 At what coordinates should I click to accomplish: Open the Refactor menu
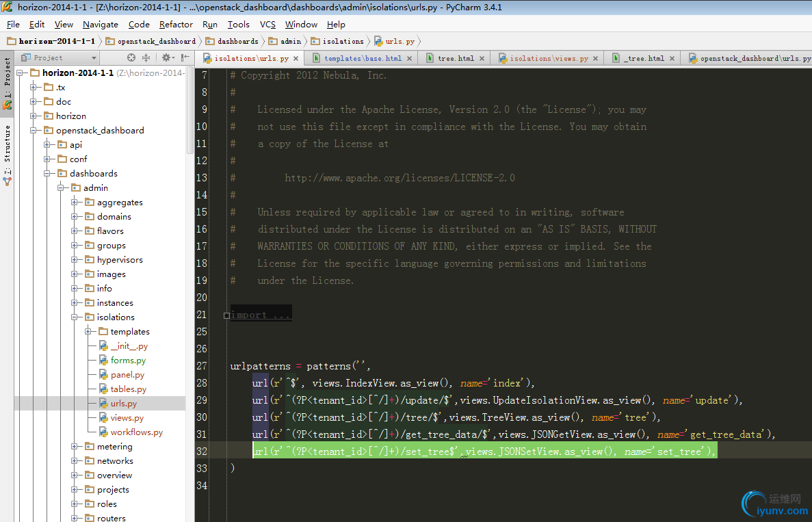click(x=176, y=25)
